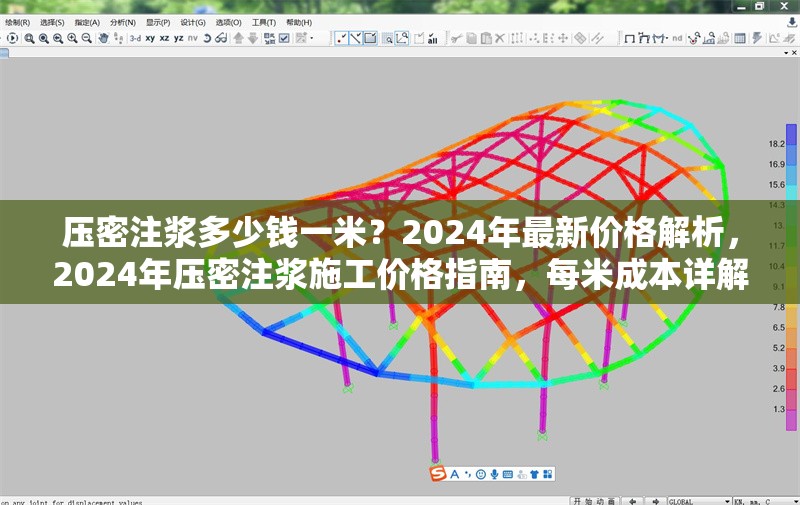
Task: Open the 绘制(R) menu
Action: 17,22
